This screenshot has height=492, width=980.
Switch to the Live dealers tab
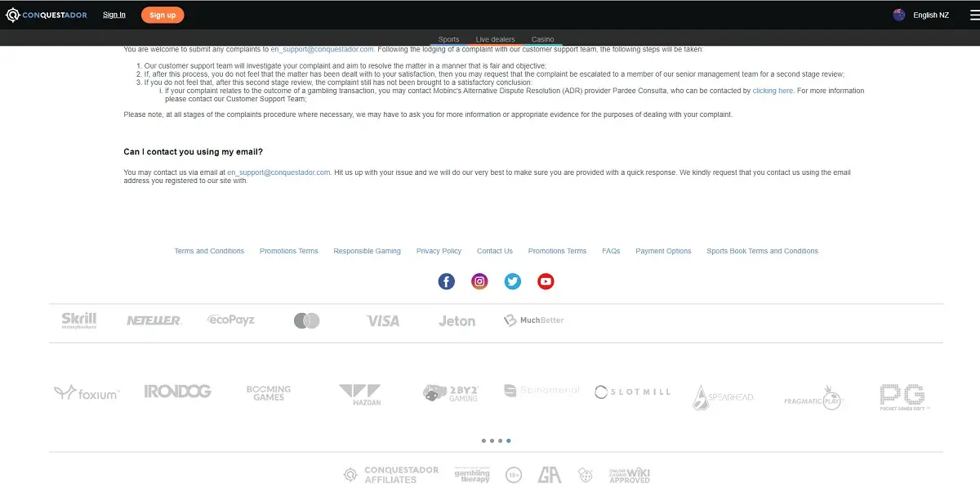(x=495, y=39)
